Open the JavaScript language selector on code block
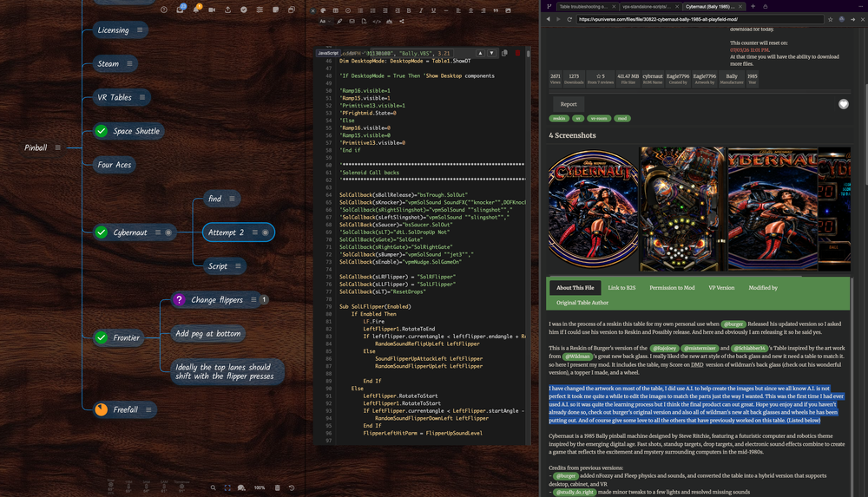Image resolution: width=868 pixels, height=497 pixels. pos(328,53)
